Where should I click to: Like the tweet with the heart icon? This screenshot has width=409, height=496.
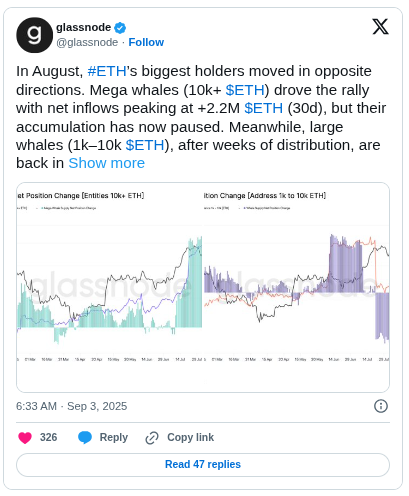click(25, 437)
